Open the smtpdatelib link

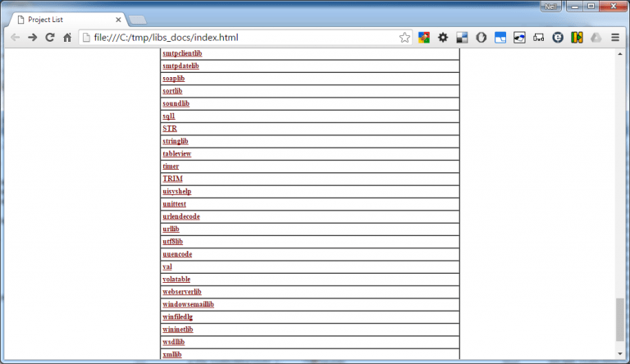(180, 66)
